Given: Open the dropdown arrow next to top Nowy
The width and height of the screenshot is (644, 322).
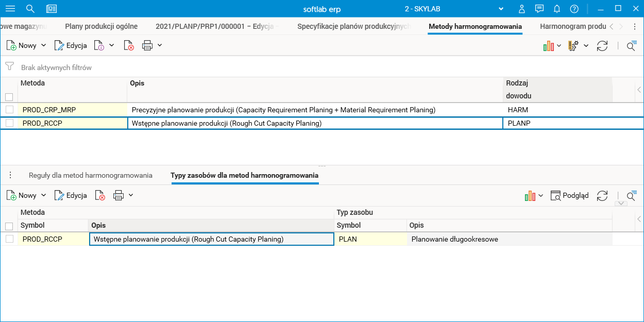Looking at the screenshot, I should coord(43,45).
